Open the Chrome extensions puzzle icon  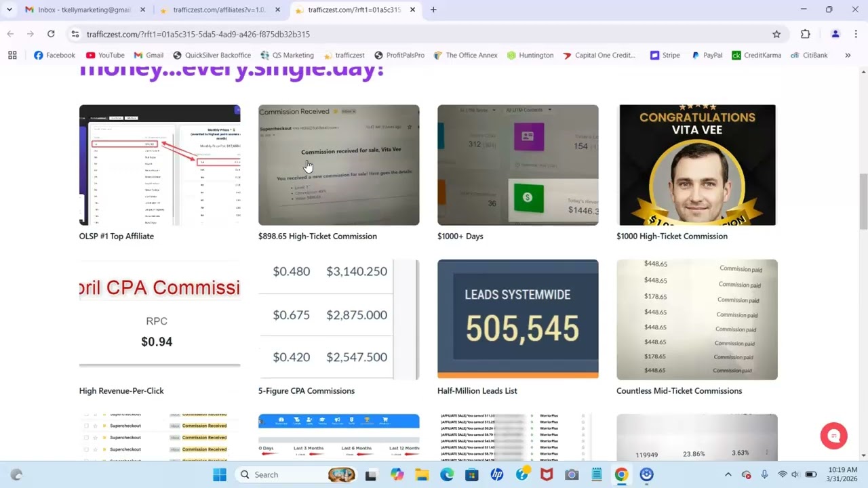pyautogui.click(x=806, y=34)
